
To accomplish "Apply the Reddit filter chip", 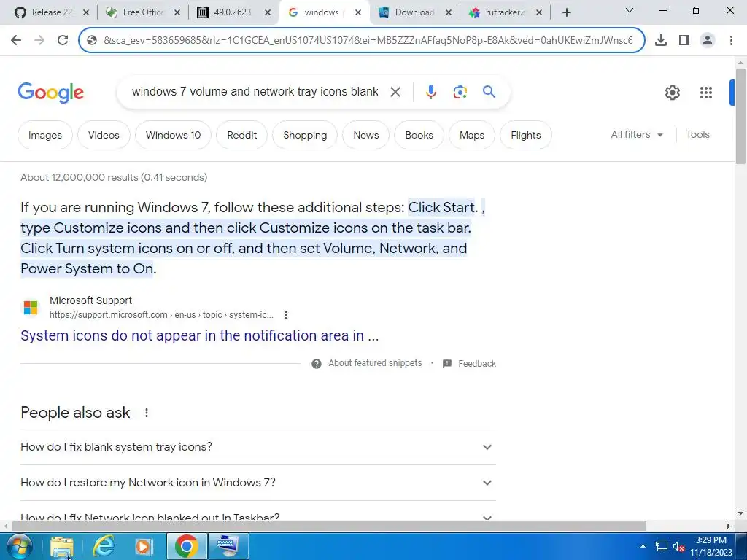I will coord(242,135).
